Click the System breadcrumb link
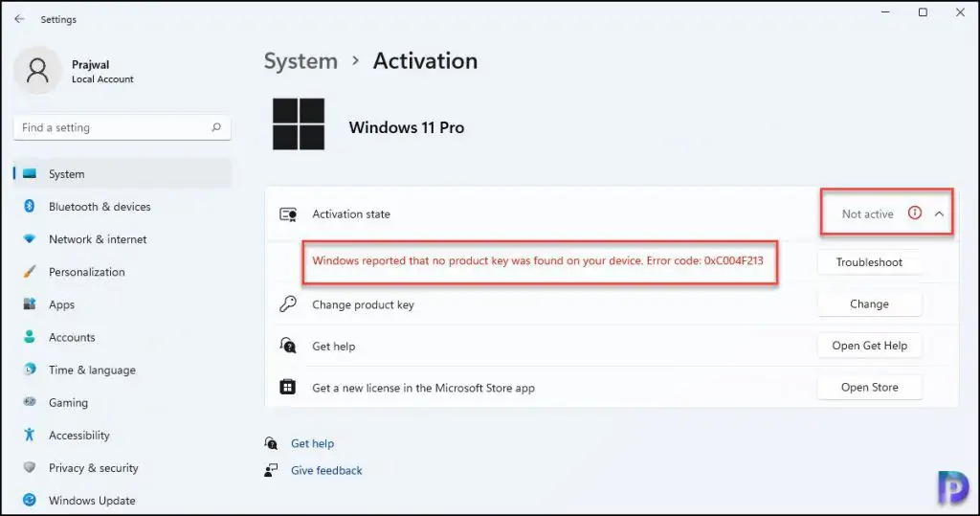This screenshot has width=980, height=516. [301, 61]
